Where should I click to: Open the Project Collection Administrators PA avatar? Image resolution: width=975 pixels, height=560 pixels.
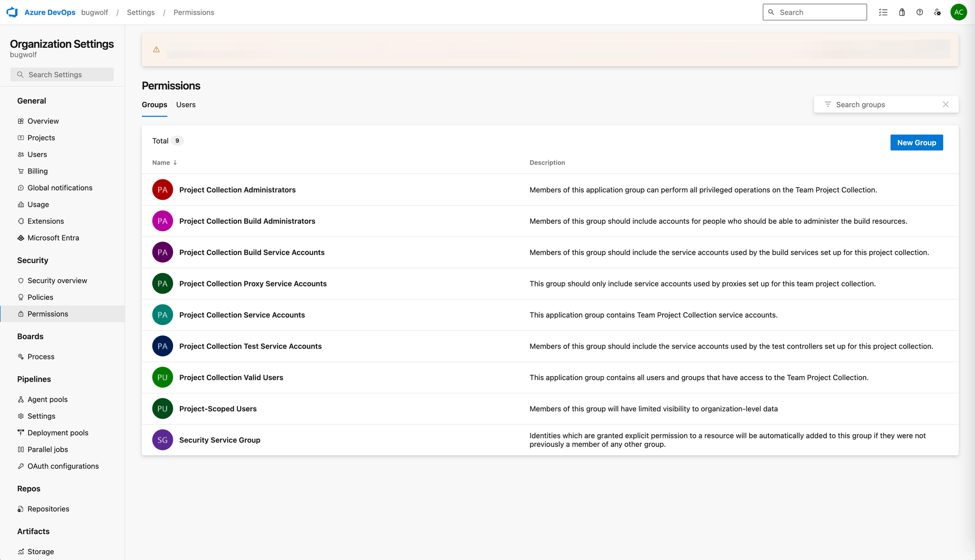pyautogui.click(x=162, y=190)
